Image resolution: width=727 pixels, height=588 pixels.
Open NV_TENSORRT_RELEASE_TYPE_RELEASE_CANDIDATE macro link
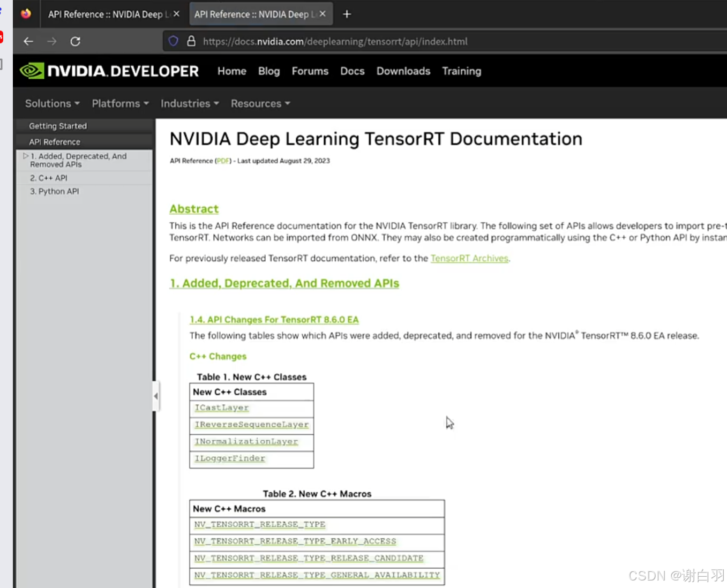pos(309,558)
